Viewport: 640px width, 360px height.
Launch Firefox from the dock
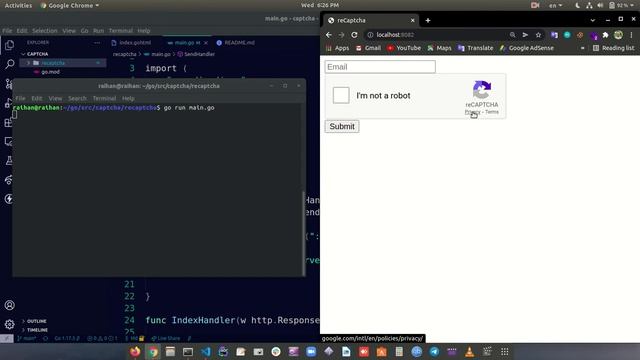[135, 351]
